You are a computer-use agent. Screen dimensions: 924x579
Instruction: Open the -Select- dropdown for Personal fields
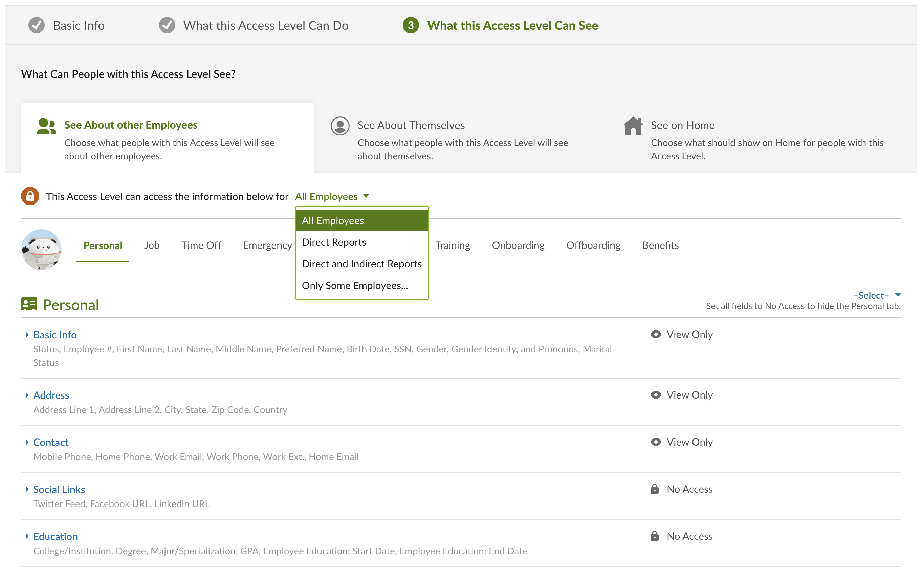[876, 295]
